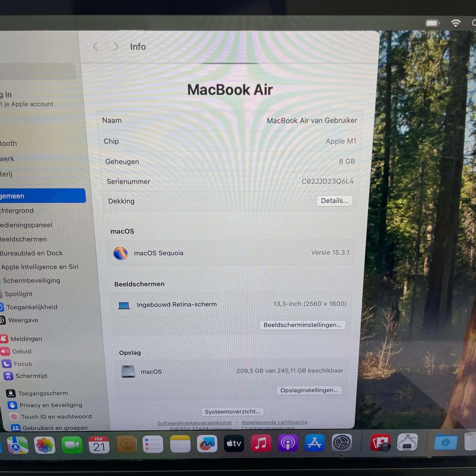Viewport: 476px width, 476px height.
Task: Click the macOS storage disk icon
Action: point(128,371)
